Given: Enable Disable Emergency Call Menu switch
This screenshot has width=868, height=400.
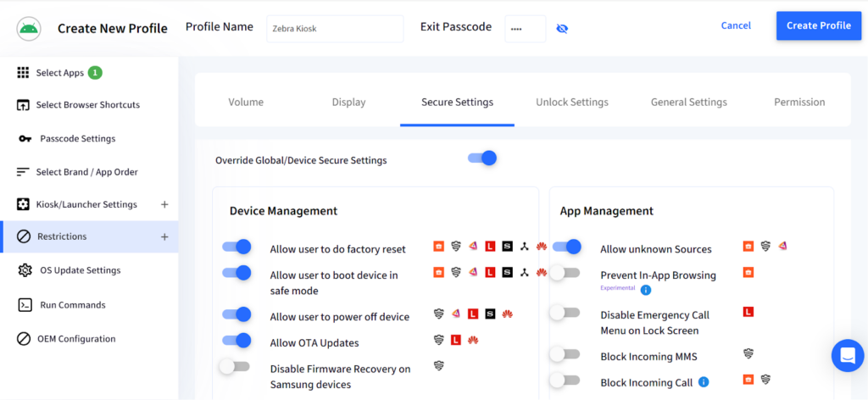Looking at the screenshot, I should 565,313.
